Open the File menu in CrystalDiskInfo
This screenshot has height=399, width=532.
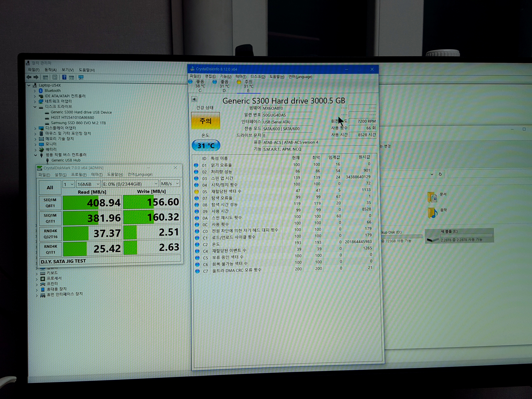point(195,76)
